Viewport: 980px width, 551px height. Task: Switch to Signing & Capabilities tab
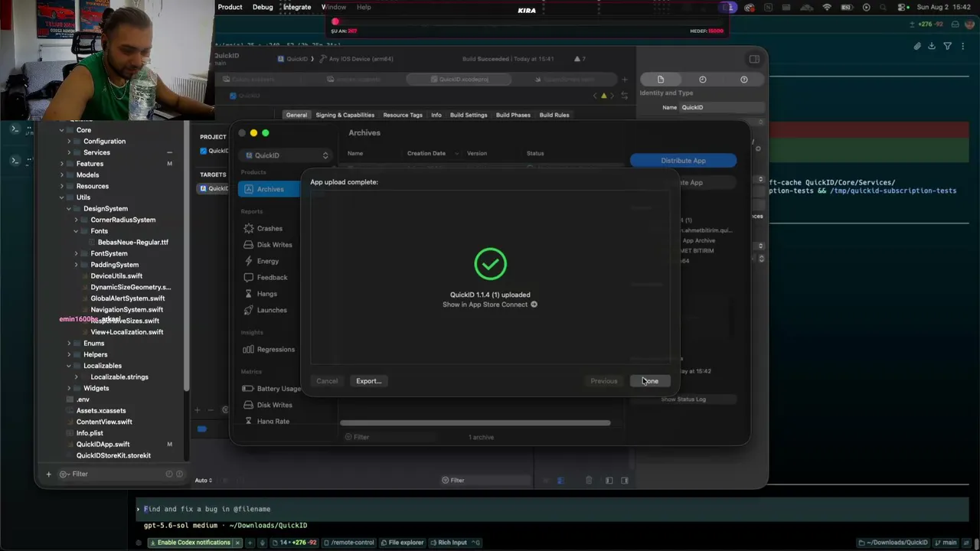(x=345, y=115)
